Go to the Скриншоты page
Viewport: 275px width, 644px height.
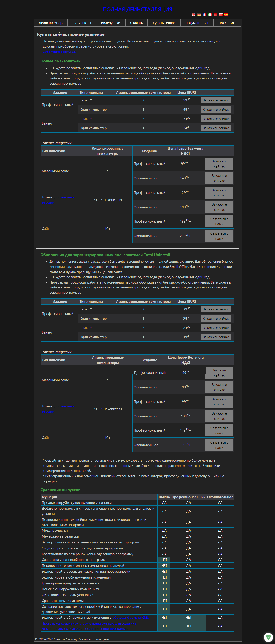[82, 23]
